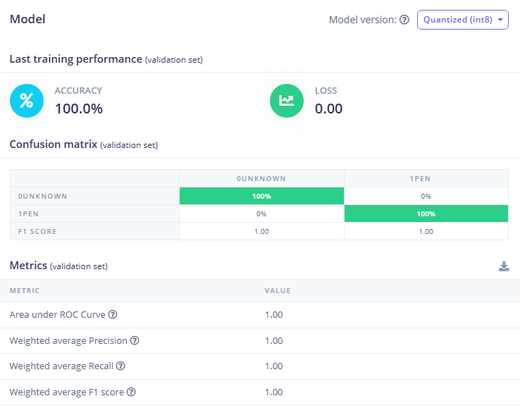Click the green loss chart icon
This screenshot has width=532, height=415.
[x=287, y=101]
